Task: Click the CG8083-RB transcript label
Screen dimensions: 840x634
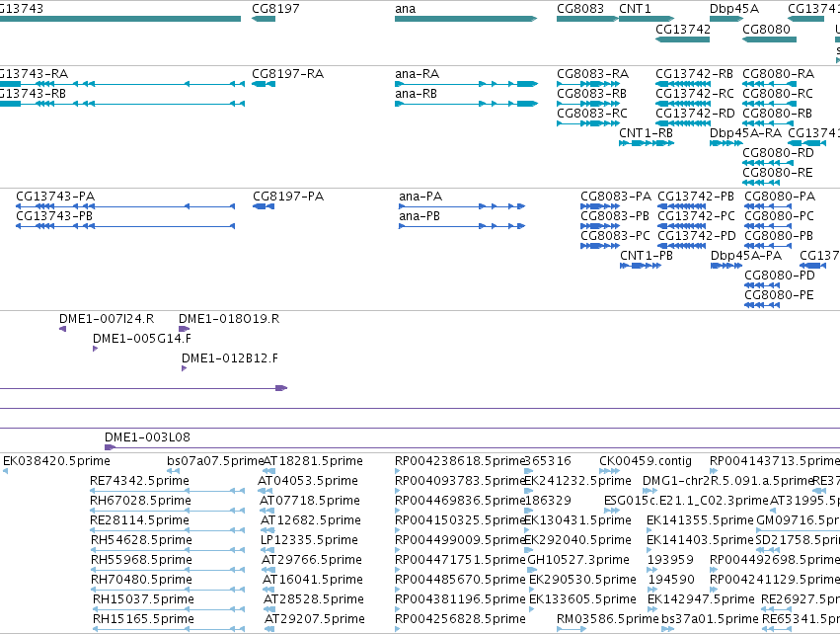Action: pyautogui.click(x=591, y=93)
